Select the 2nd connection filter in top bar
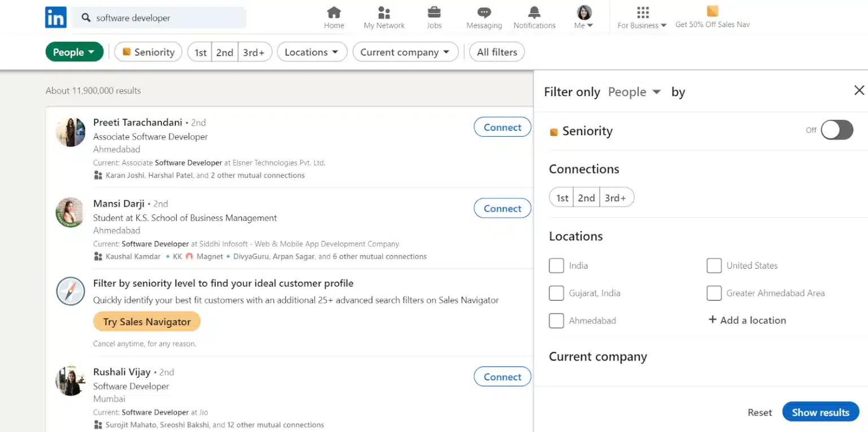Screen dimensions: 868x432 [225, 52]
